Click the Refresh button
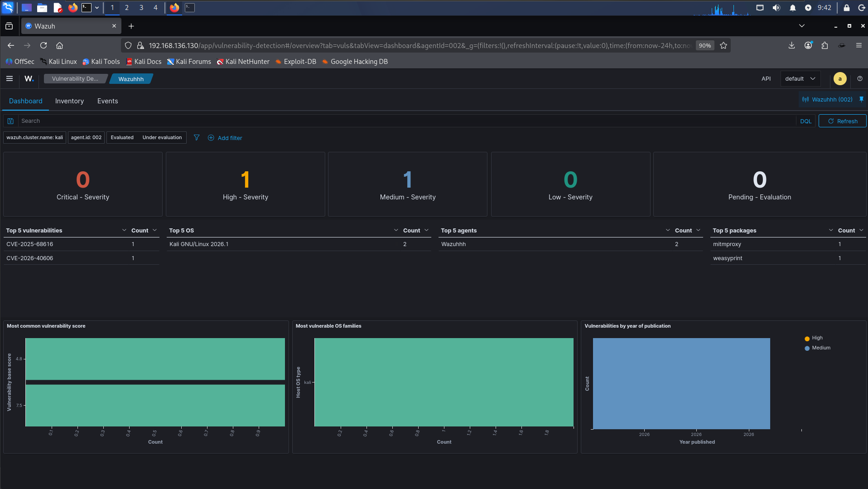 843,121
